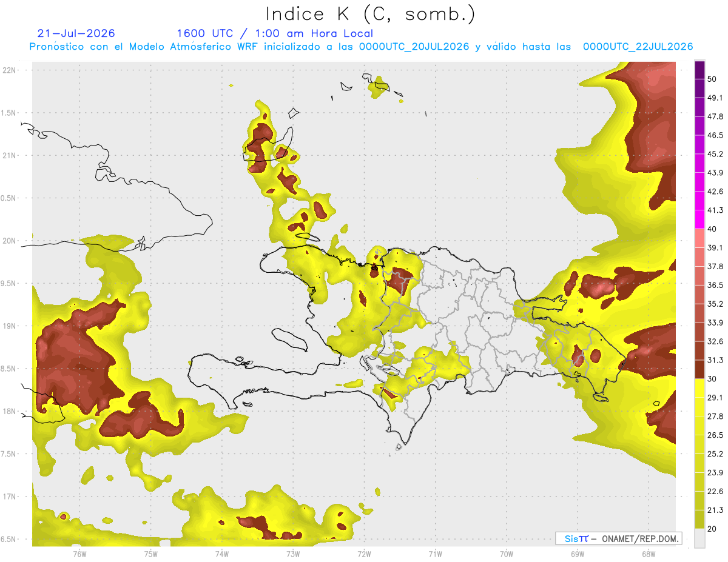This screenshot has width=728, height=562.
Task: Click the legend value "20" at colorbar bottom
Action: pos(712,529)
